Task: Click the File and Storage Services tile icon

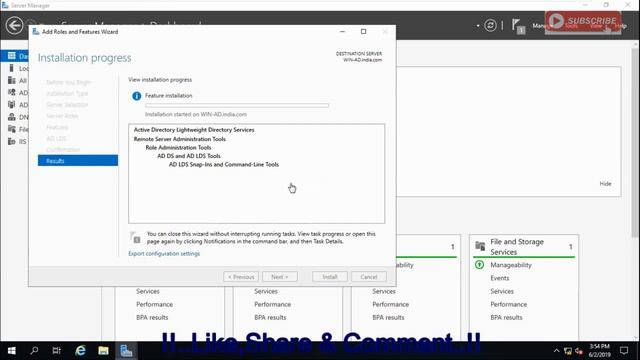Action: pyautogui.click(x=480, y=246)
